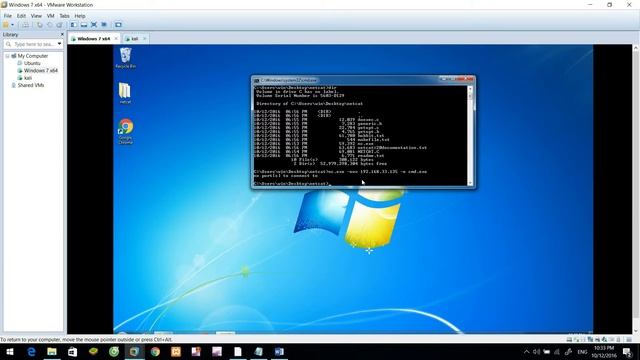Click the Unity mode toolbar icon
The height and width of the screenshot is (360, 640).
(x=104, y=25)
